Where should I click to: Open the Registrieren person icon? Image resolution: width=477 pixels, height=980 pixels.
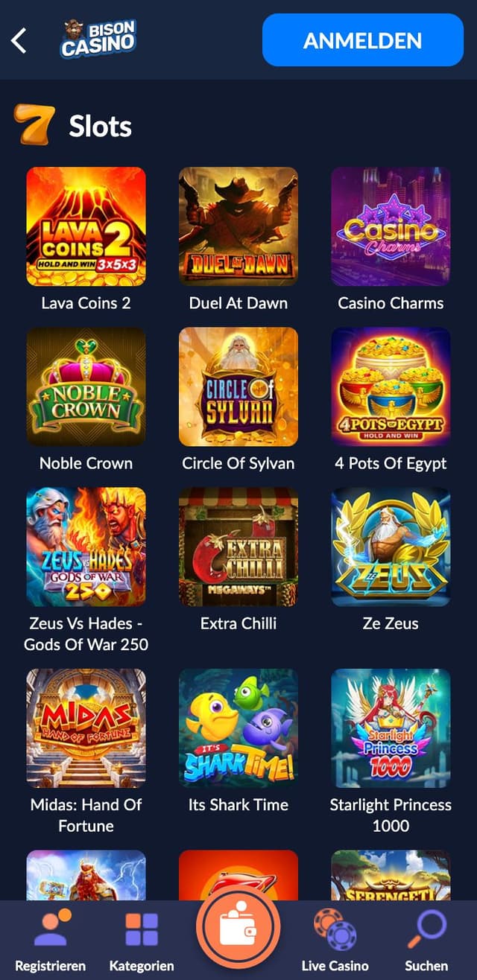pyautogui.click(x=51, y=929)
